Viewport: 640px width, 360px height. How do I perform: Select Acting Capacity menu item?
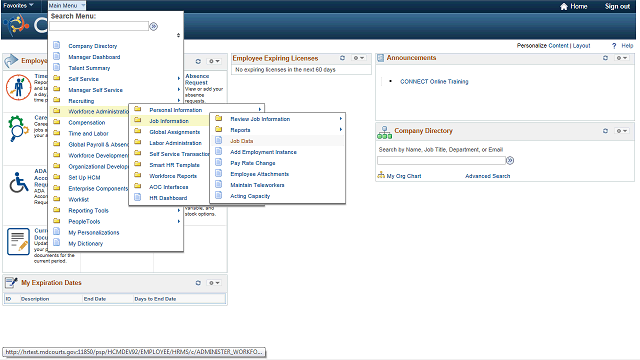tap(250, 196)
